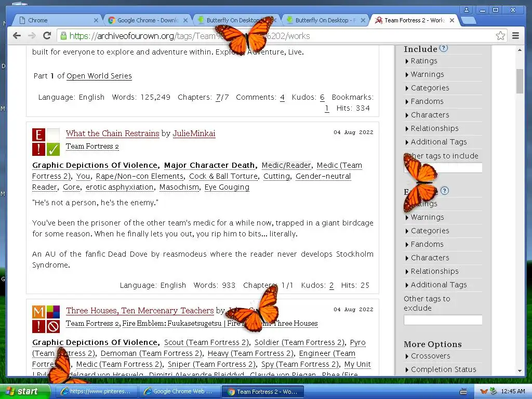
Task: Go forward with the forward arrow
Action: click(x=32, y=36)
